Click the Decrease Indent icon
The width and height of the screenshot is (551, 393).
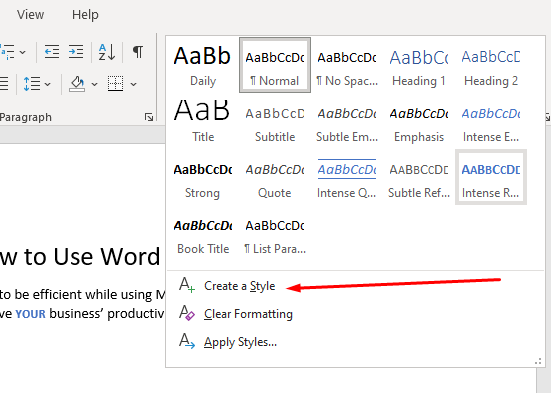point(52,52)
